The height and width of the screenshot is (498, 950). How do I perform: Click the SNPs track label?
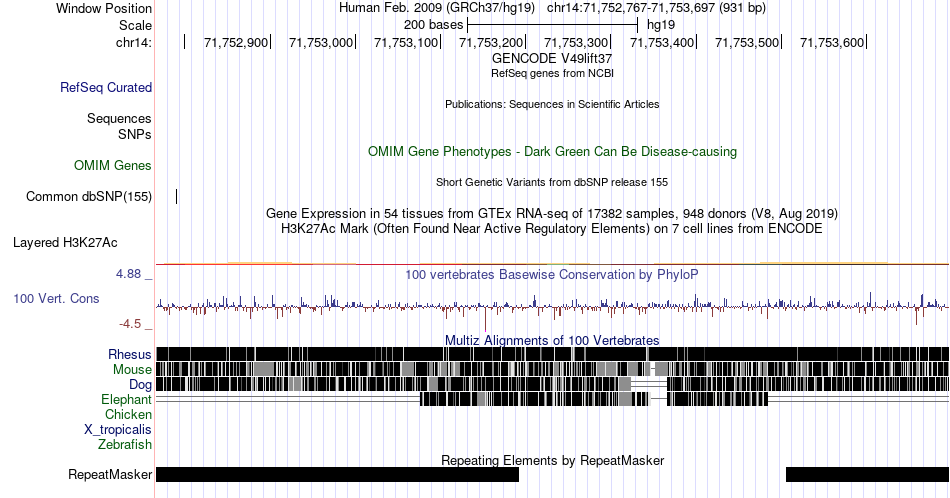(135, 134)
